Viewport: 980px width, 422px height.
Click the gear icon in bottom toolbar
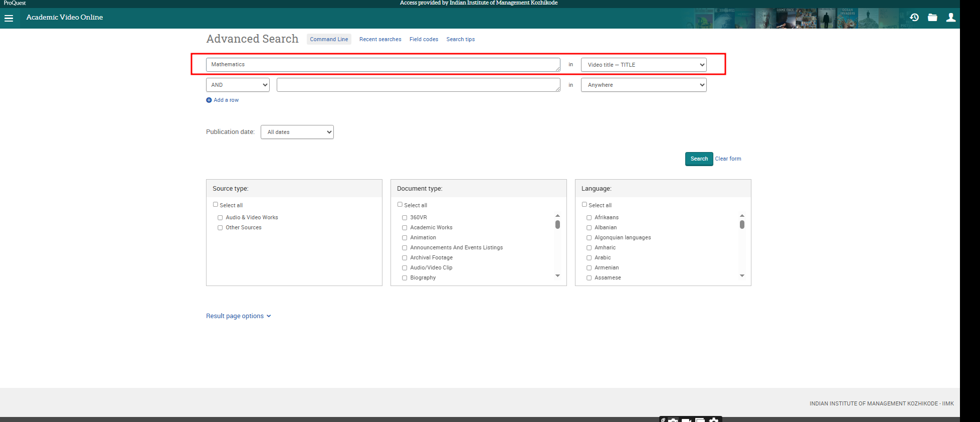[714, 420]
